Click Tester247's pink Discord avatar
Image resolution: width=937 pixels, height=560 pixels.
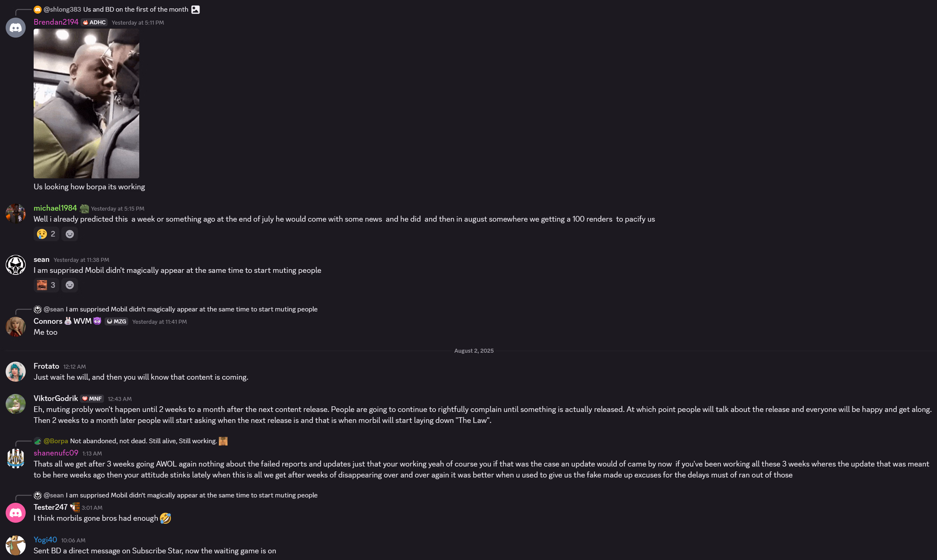click(15, 513)
